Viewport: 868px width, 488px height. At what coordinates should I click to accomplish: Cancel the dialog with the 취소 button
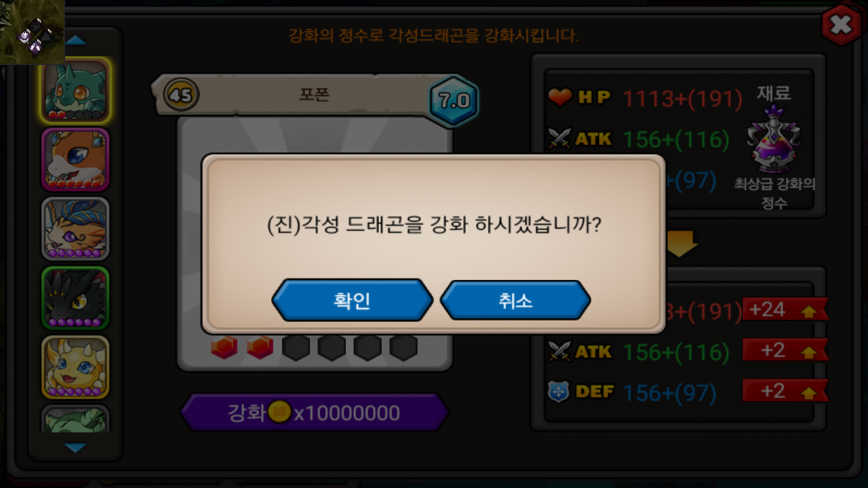pyautogui.click(x=515, y=300)
